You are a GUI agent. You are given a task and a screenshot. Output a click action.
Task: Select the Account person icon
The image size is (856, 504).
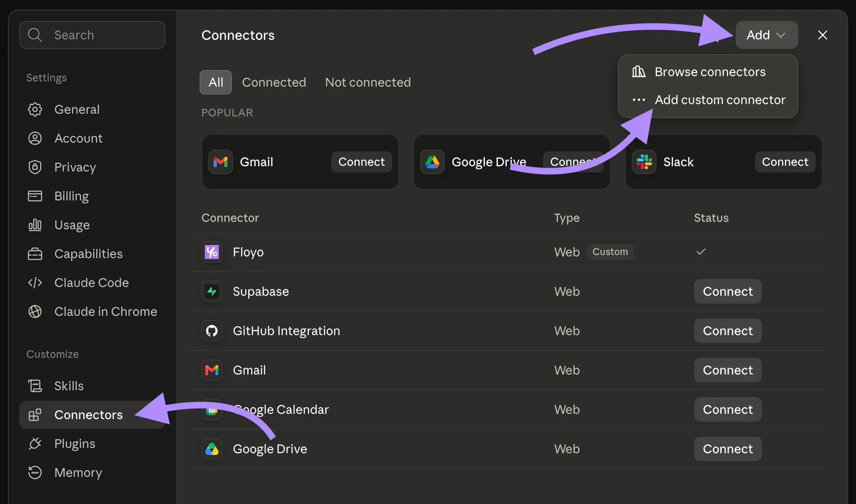(35, 138)
